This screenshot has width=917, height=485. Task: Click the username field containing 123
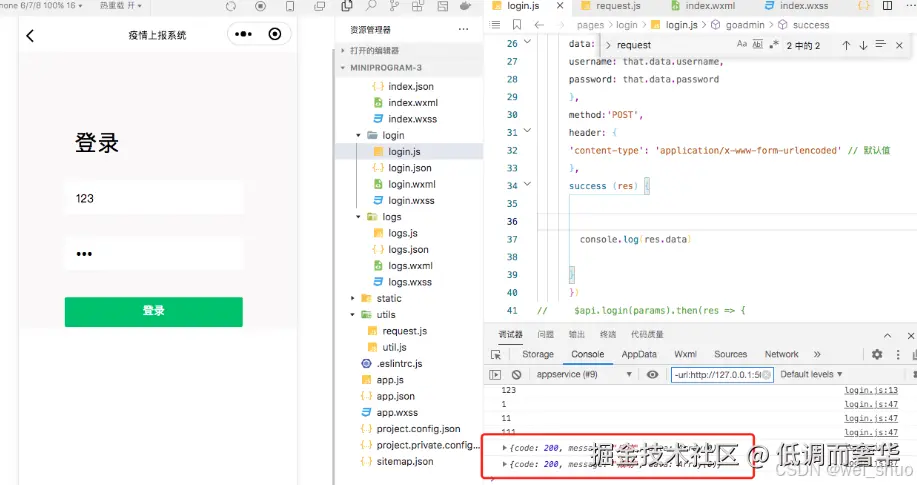tap(154, 198)
